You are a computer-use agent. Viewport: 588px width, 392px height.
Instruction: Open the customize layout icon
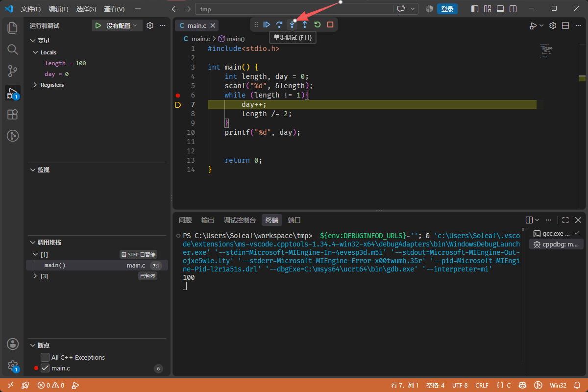488,9
